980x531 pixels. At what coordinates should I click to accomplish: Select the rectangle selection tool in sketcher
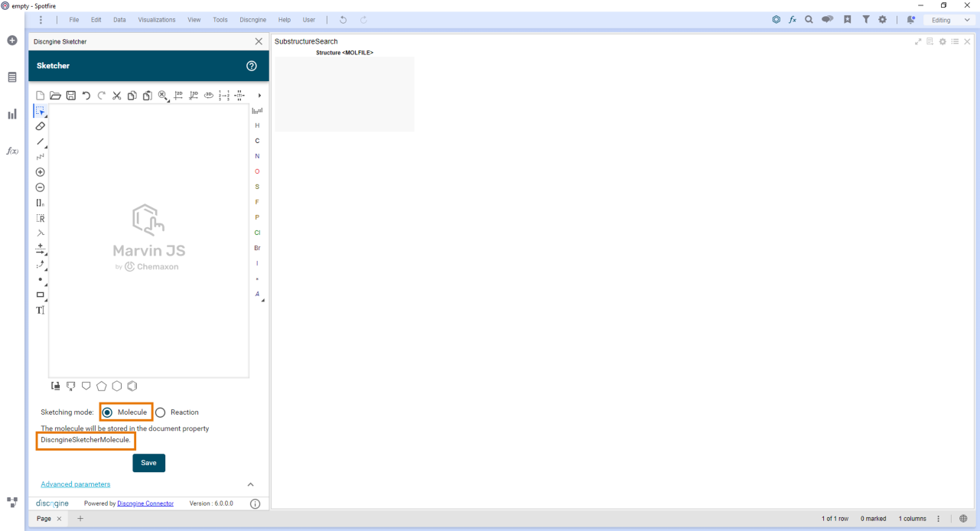tap(41, 111)
